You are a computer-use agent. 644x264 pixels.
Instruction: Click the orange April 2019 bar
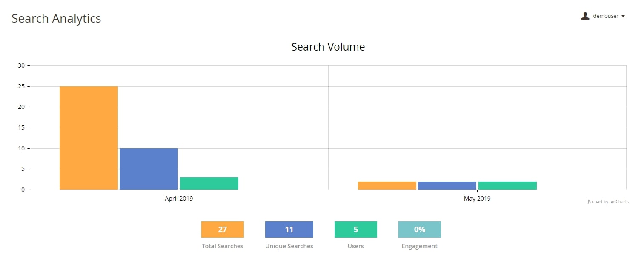click(89, 138)
